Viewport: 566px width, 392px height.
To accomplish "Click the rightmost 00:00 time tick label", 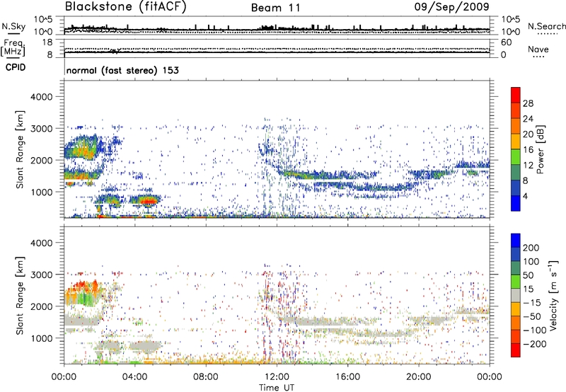I will (x=489, y=377).
